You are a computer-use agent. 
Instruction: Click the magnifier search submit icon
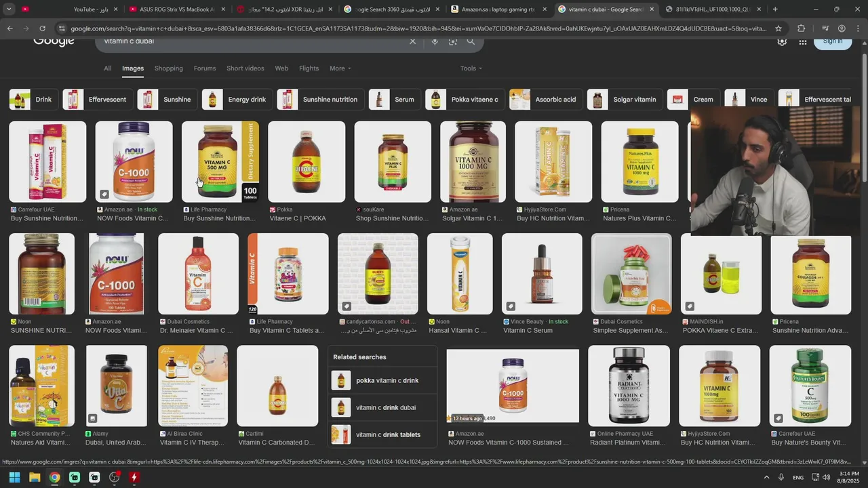coord(471,41)
